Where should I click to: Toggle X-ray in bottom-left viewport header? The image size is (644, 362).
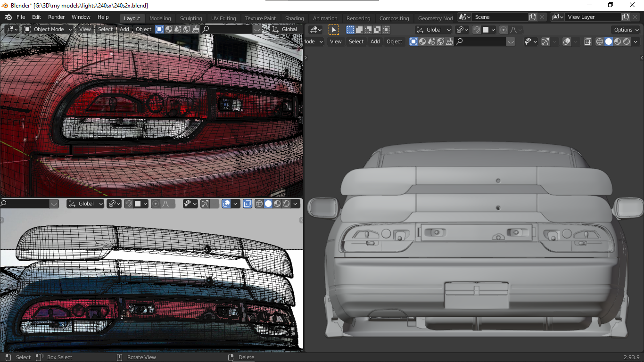pos(248,204)
